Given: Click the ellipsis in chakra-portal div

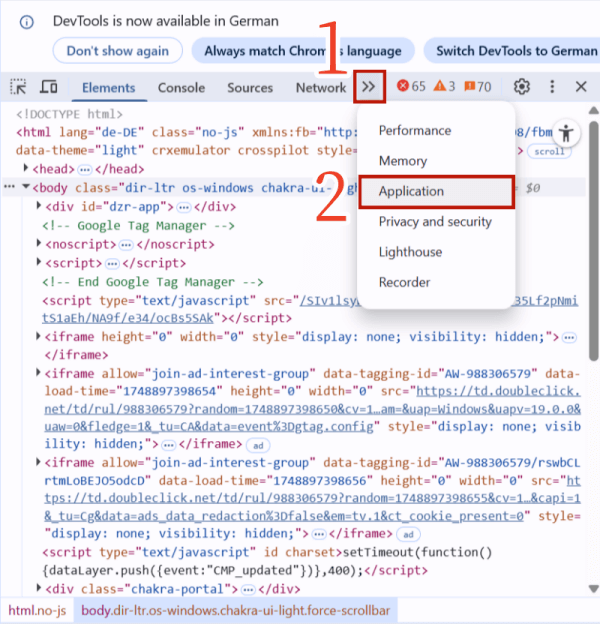Looking at the screenshot, I should 248,589.
